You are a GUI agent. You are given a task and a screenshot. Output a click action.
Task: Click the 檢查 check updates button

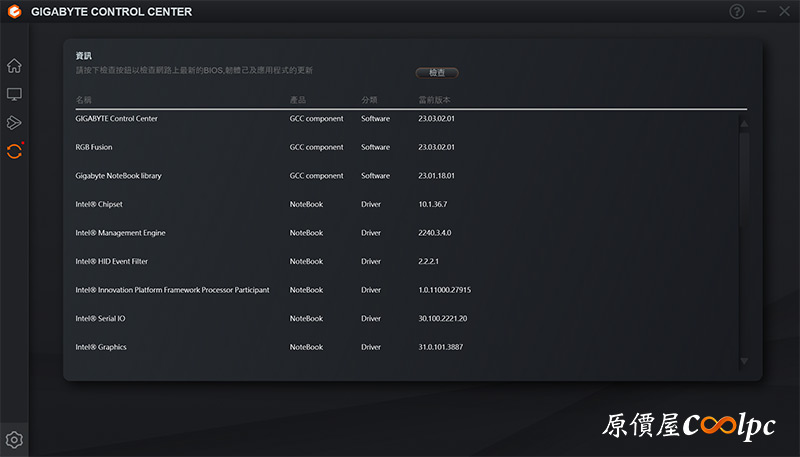point(437,73)
